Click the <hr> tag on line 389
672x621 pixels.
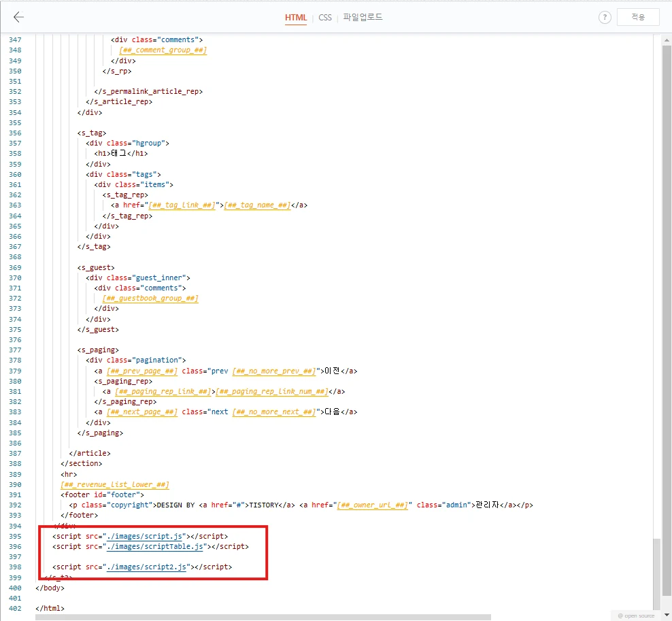point(69,475)
